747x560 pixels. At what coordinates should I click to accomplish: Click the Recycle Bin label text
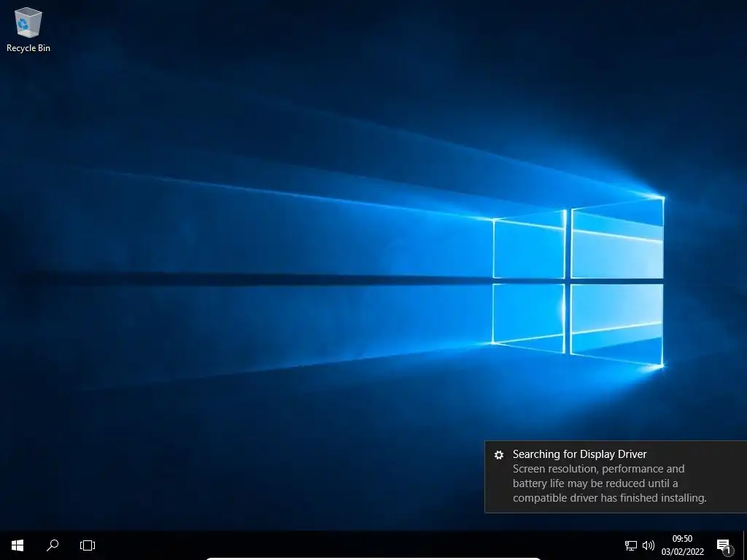click(x=28, y=48)
